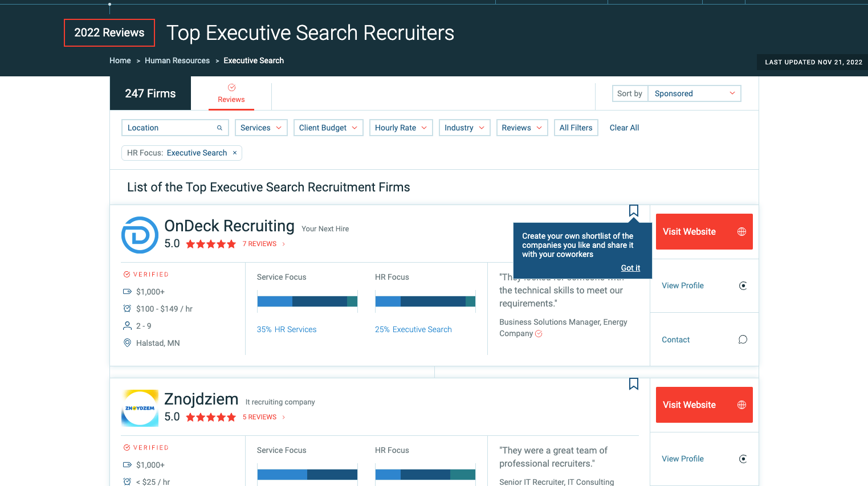Bookmark the OnDeck Recruiting listing
Image resolution: width=868 pixels, height=486 pixels.
633,210
